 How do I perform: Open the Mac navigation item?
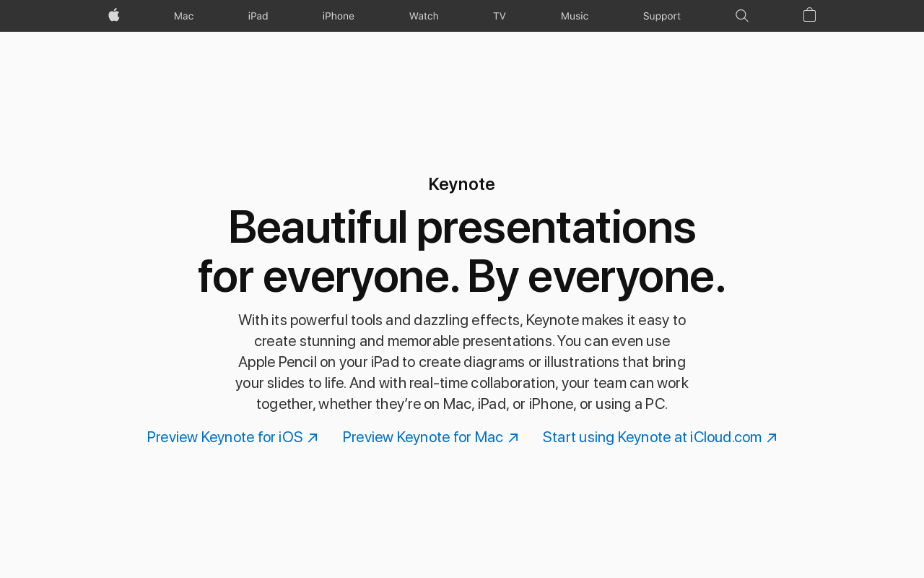coord(183,16)
